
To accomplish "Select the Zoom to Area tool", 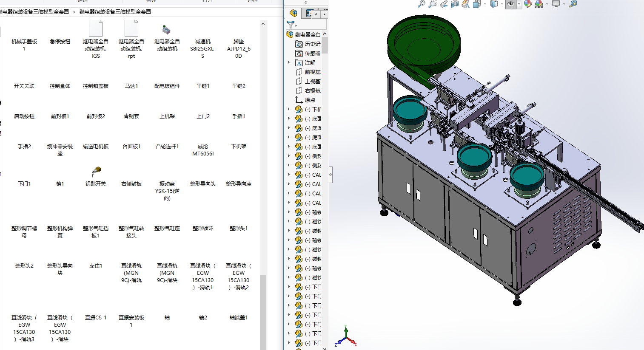I will [432, 4].
